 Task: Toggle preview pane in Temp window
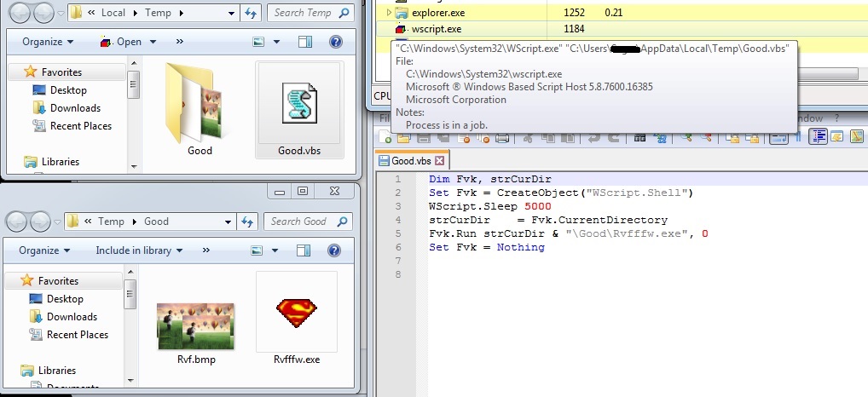(x=305, y=42)
